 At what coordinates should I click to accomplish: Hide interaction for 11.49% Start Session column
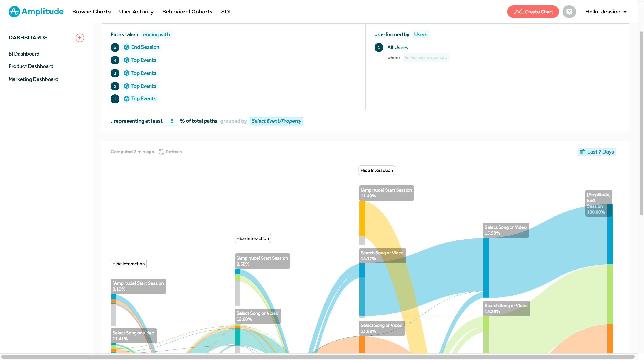point(377,170)
